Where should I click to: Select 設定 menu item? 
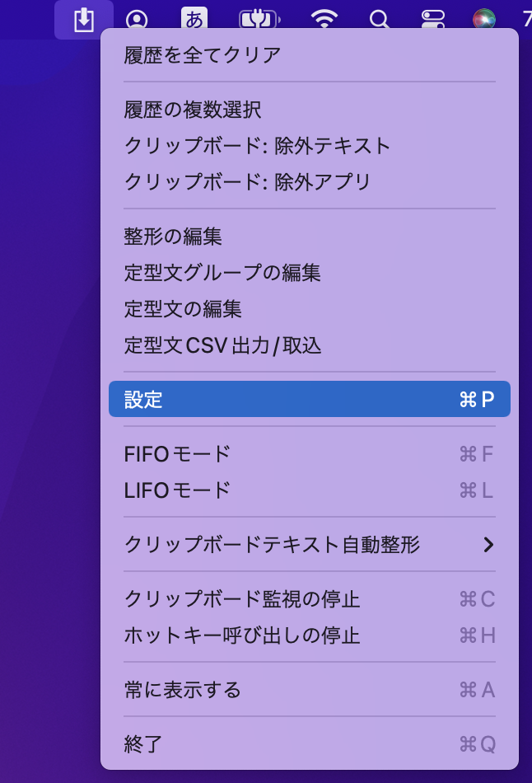(310, 399)
